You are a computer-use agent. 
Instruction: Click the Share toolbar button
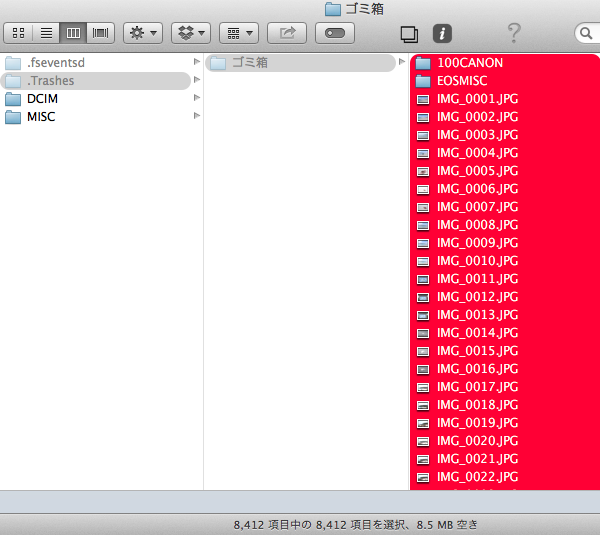[287, 33]
